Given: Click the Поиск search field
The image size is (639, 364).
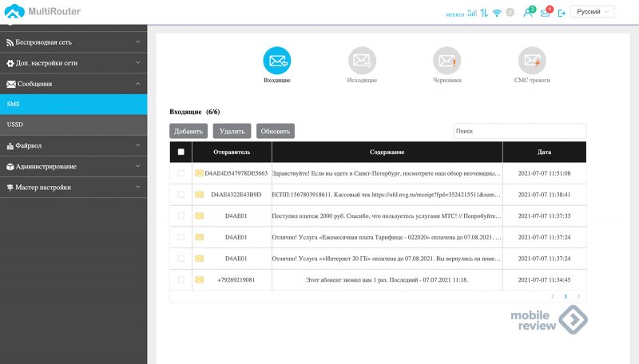Looking at the screenshot, I should click(x=519, y=130).
